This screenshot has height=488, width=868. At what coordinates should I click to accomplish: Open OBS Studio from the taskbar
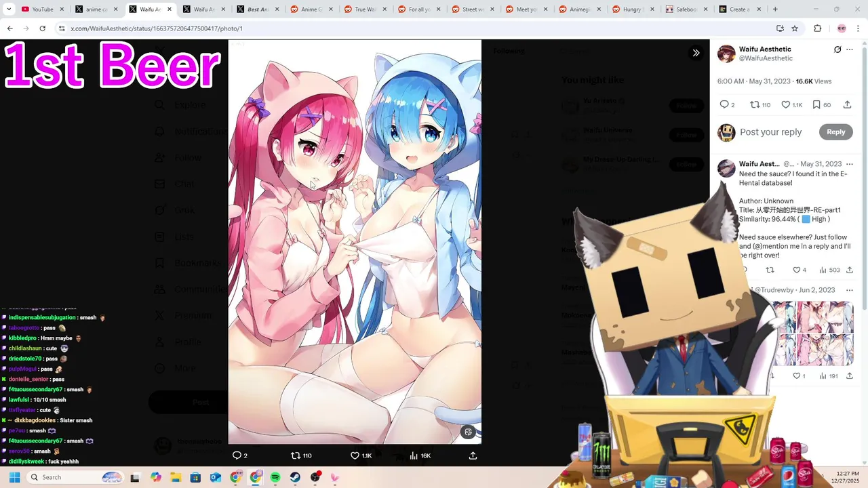[x=315, y=477]
